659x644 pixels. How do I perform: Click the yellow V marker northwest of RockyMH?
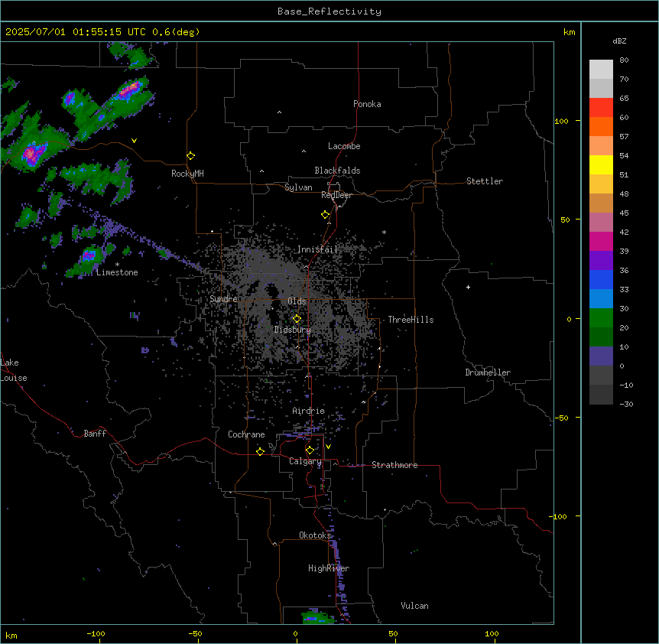coord(134,141)
